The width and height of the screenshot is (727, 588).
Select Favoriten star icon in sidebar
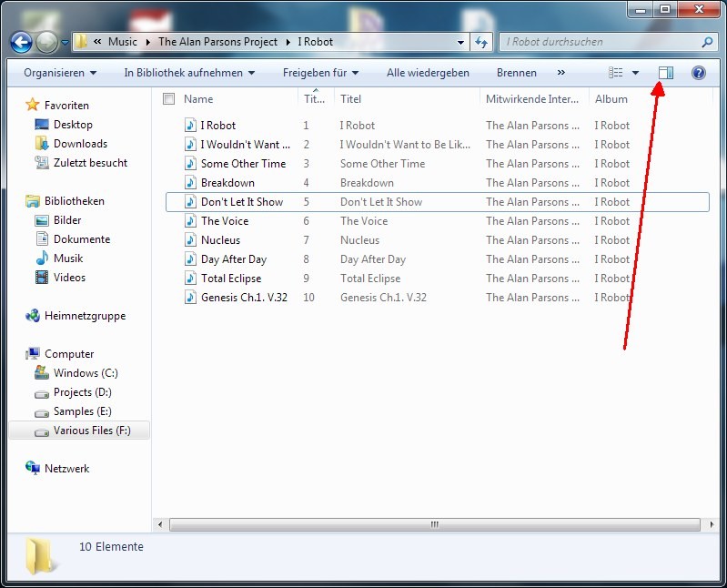coord(33,105)
